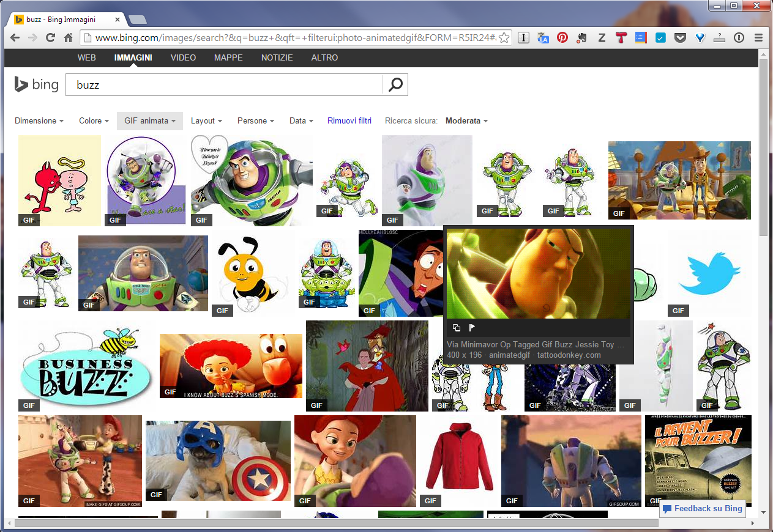Click the blue Y extension icon
773x532 pixels.
point(700,38)
